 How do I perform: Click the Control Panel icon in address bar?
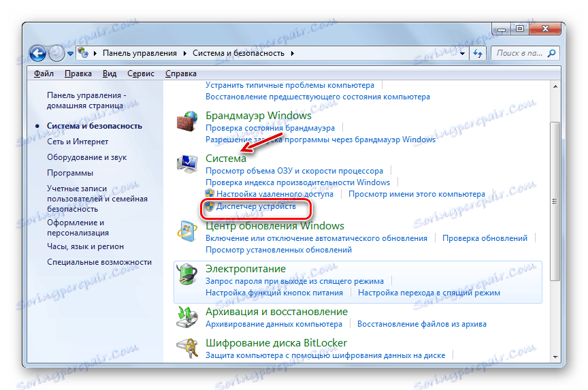point(83,53)
